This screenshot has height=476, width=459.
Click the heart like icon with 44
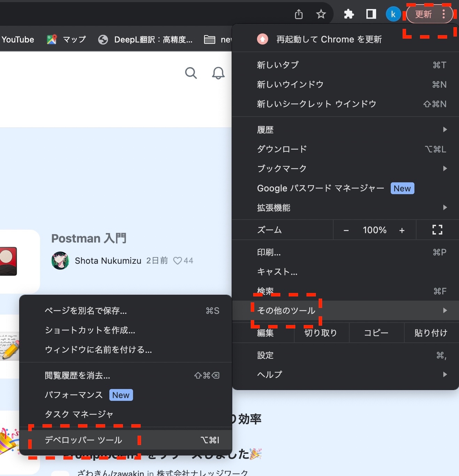[177, 261]
